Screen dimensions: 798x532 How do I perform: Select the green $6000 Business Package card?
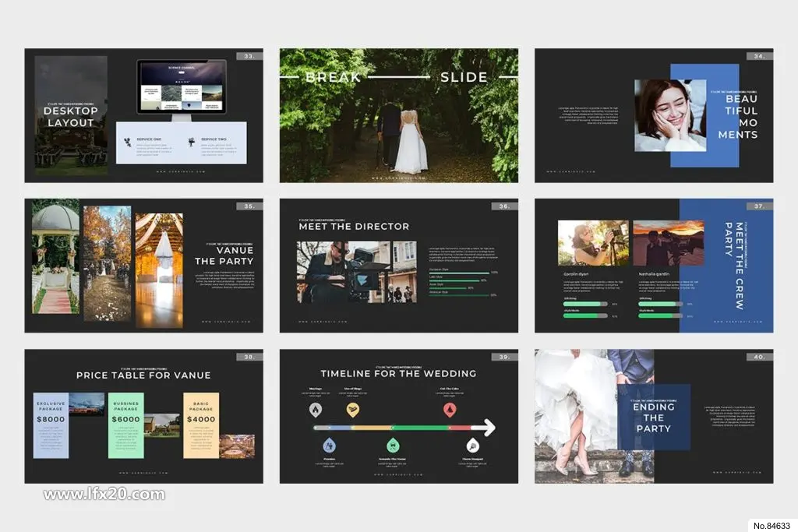[125, 425]
